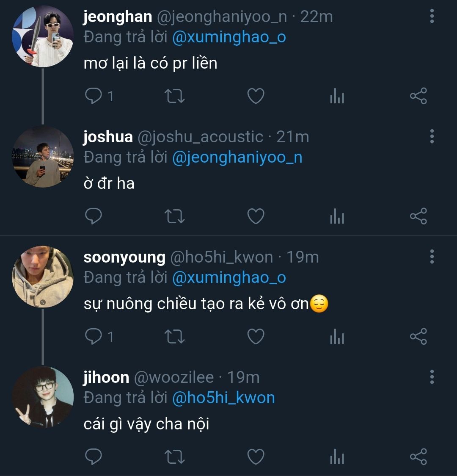Open soonyoung's profile picture
This screenshot has width=457, height=476.
(x=42, y=276)
